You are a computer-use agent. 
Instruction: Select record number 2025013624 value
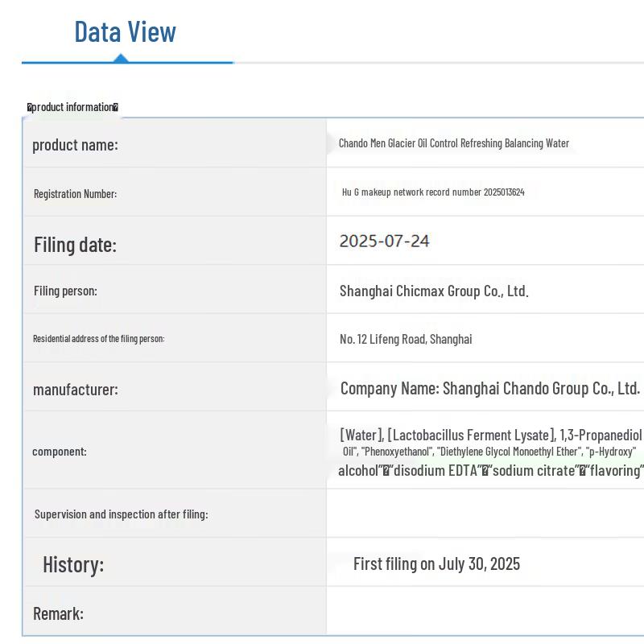click(433, 192)
